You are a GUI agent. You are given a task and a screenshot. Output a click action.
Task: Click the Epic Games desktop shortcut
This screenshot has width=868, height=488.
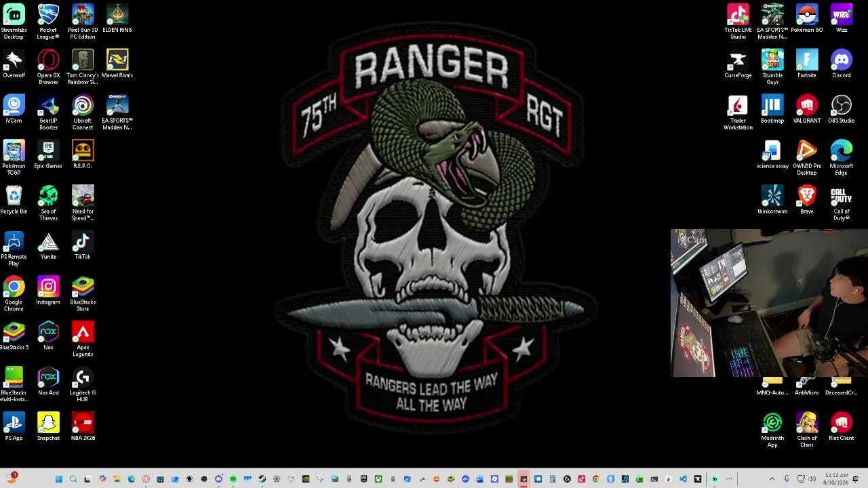coord(48,155)
